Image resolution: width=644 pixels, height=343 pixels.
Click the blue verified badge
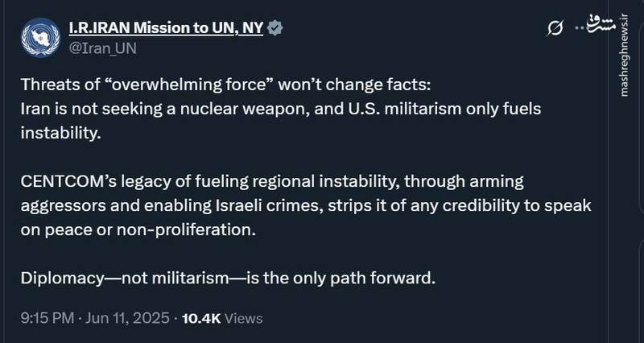274,28
